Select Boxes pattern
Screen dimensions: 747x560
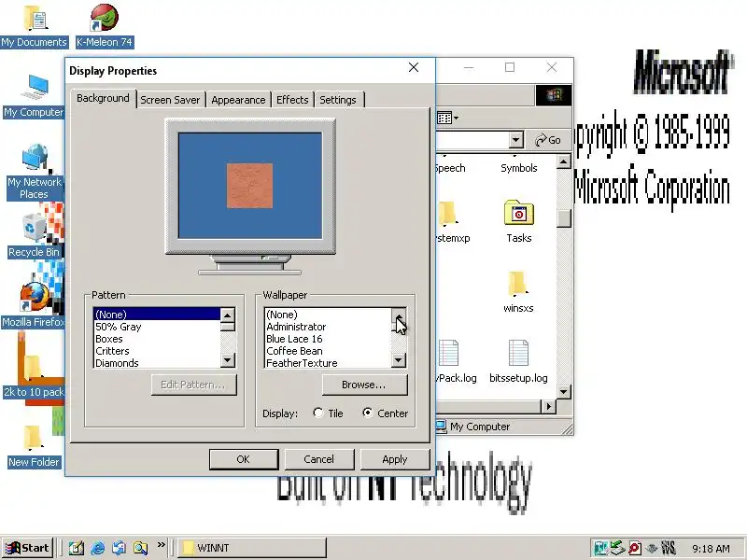[x=157, y=339]
